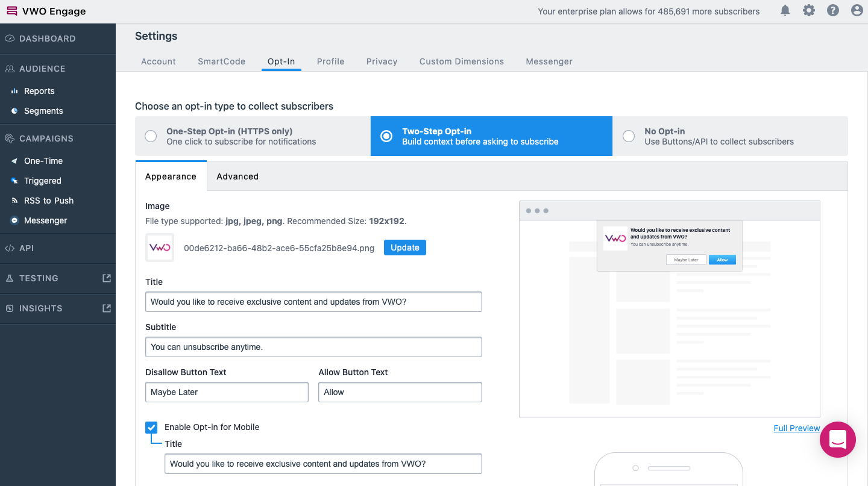This screenshot has height=486, width=868.
Task: Click the external link icon beside Insights
Action: [x=107, y=308]
